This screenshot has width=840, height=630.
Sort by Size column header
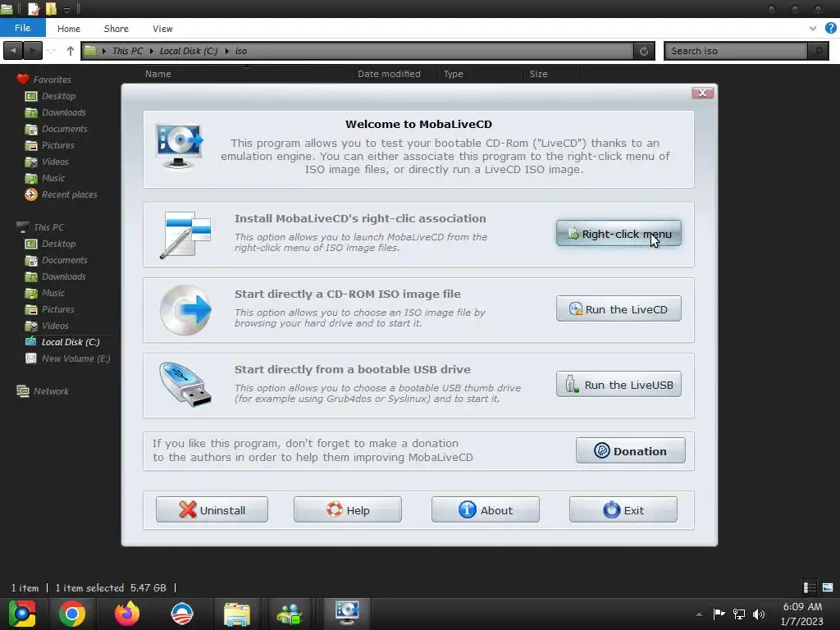coord(538,74)
